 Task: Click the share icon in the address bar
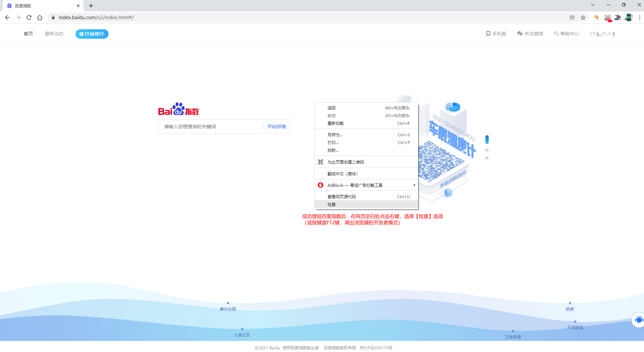pos(572,17)
